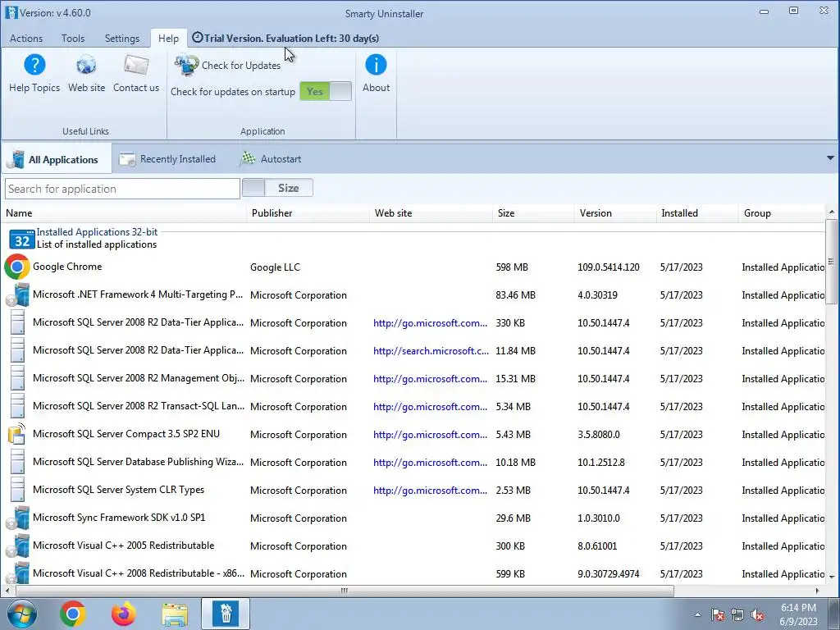840x630 pixels.
Task: Click Installed Applications 32-bit group header
Action: 97,232
